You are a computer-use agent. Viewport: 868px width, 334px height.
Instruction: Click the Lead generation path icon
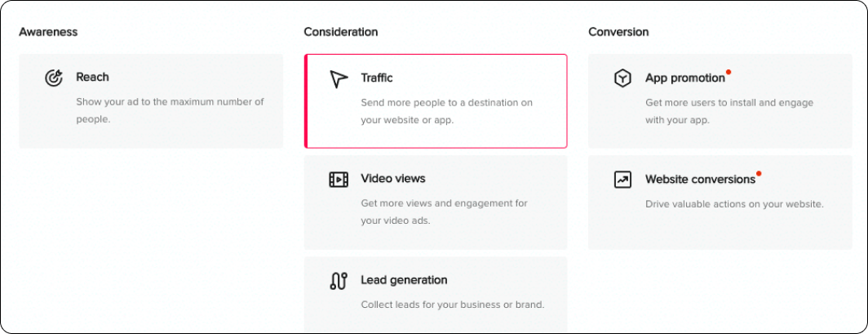pos(339,281)
